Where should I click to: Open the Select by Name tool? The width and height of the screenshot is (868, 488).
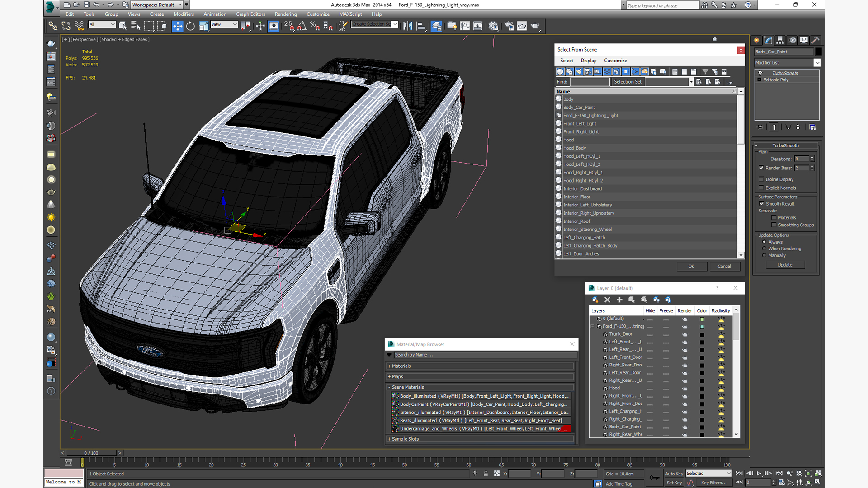pos(136,26)
